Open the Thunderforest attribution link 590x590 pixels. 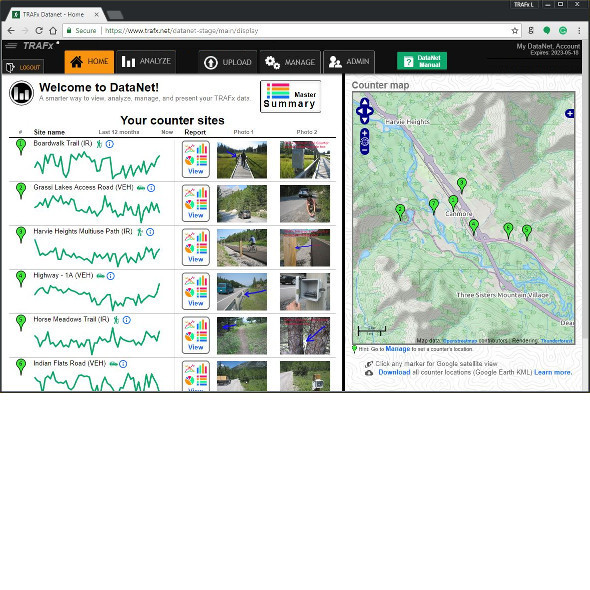click(x=557, y=341)
